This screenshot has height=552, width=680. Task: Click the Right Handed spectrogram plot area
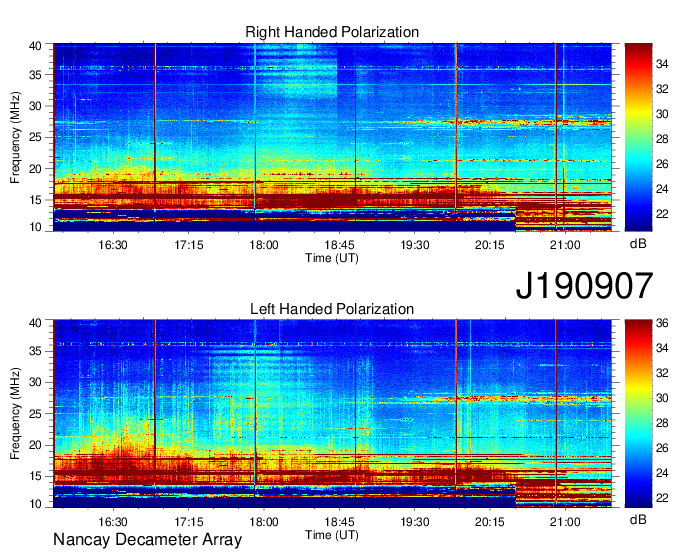tap(333, 137)
